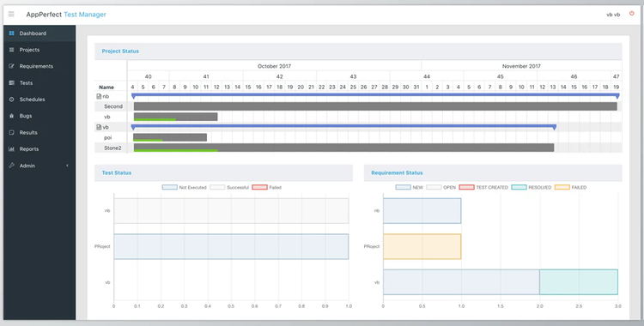Click the gray poi milestone Gantt bar
This screenshot has height=326, width=644.
[170, 136]
